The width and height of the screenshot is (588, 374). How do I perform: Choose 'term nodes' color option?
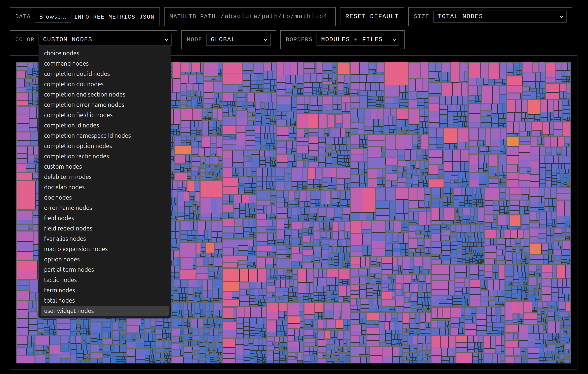coord(60,290)
